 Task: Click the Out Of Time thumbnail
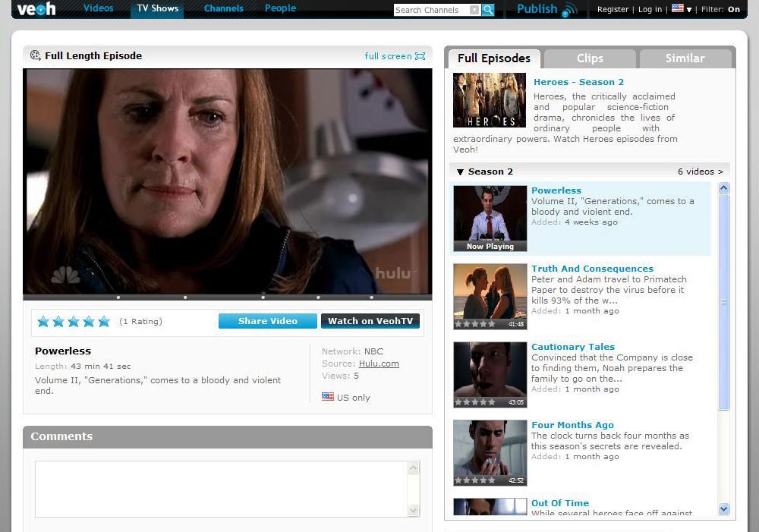coord(490,507)
